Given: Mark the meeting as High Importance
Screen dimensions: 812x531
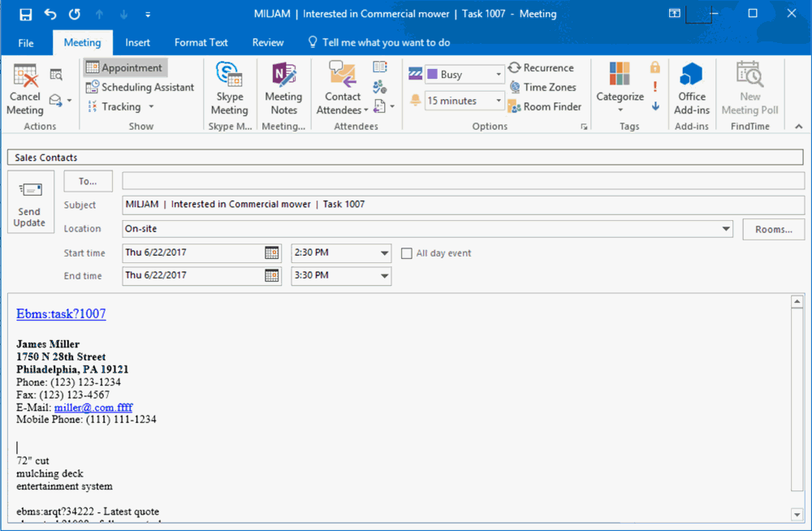Looking at the screenshot, I should point(655,87).
